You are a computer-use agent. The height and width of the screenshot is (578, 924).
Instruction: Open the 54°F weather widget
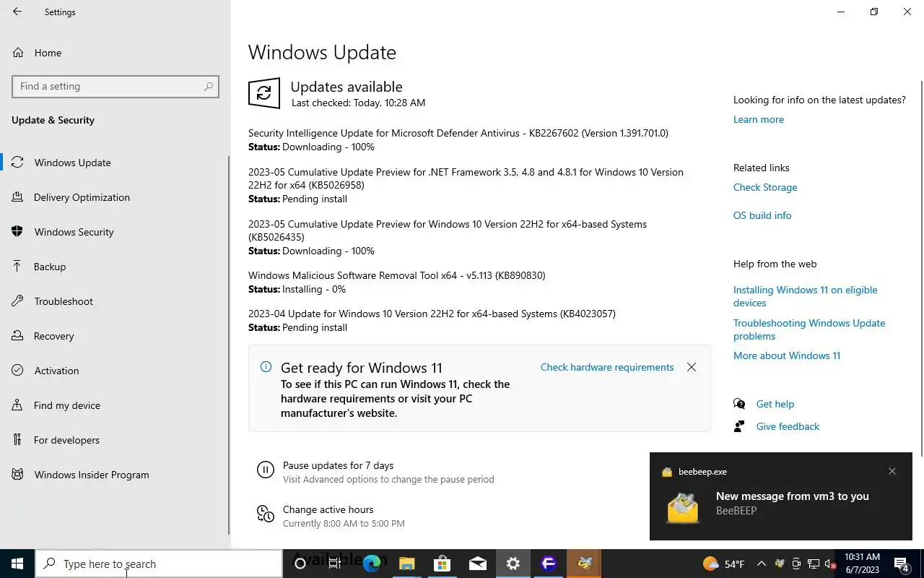[723, 564]
